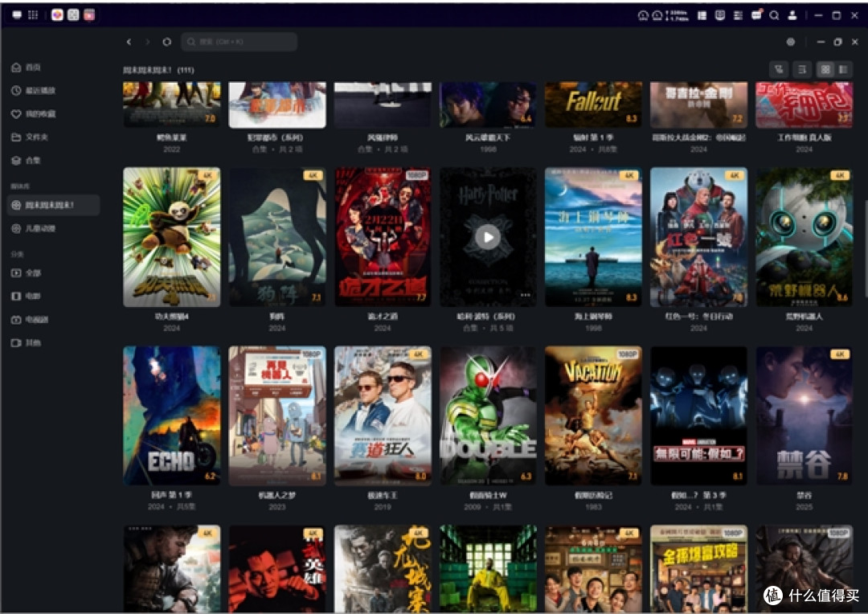868x614 pixels.
Task: Open the task list icon in the system tray
Action: (738, 15)
